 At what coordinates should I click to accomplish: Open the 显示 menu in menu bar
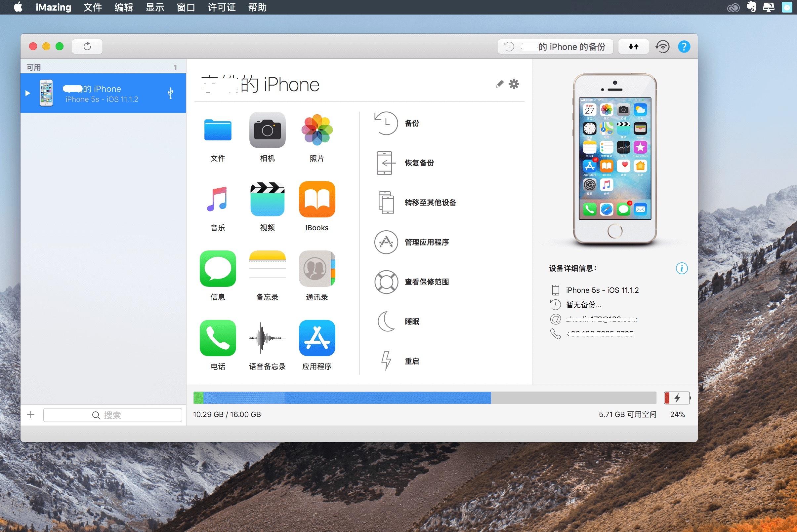pos(155,8)
